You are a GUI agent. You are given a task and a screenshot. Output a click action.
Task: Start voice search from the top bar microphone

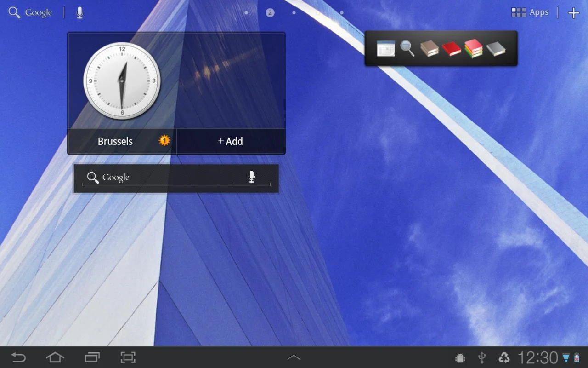pyautogui.click(x=80, y=12)
